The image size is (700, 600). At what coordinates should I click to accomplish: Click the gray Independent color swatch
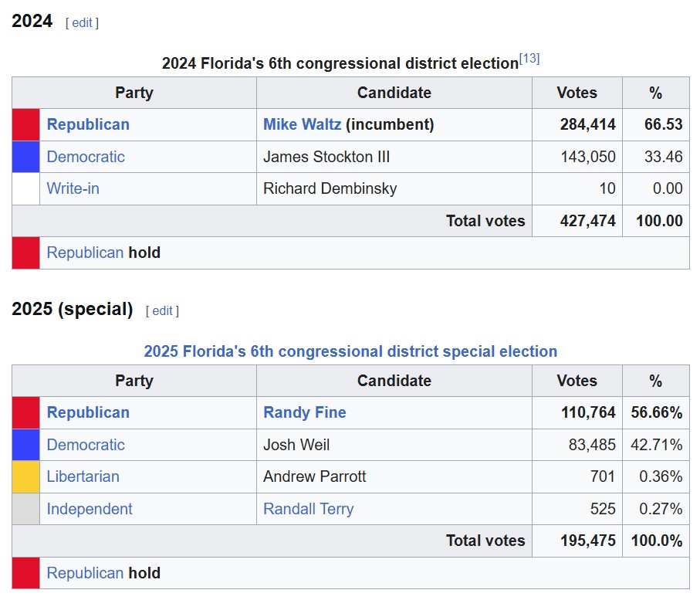(25, 509)
